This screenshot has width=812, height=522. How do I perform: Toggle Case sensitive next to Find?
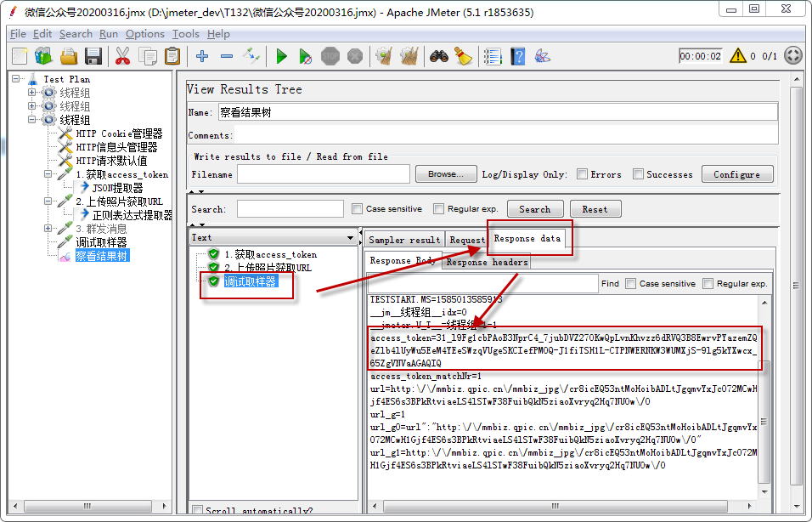coord(630,284)
